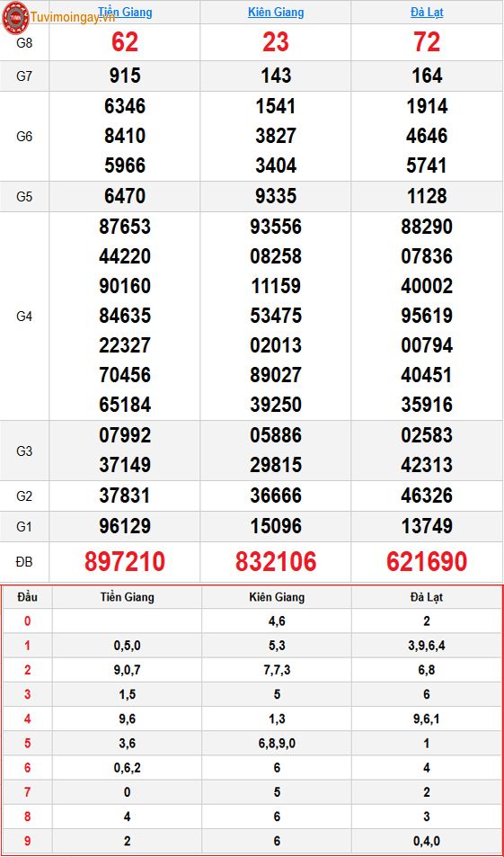
Task: Click Đầu row 4 value 9,6,1
Action: click(x=427, y=719)
